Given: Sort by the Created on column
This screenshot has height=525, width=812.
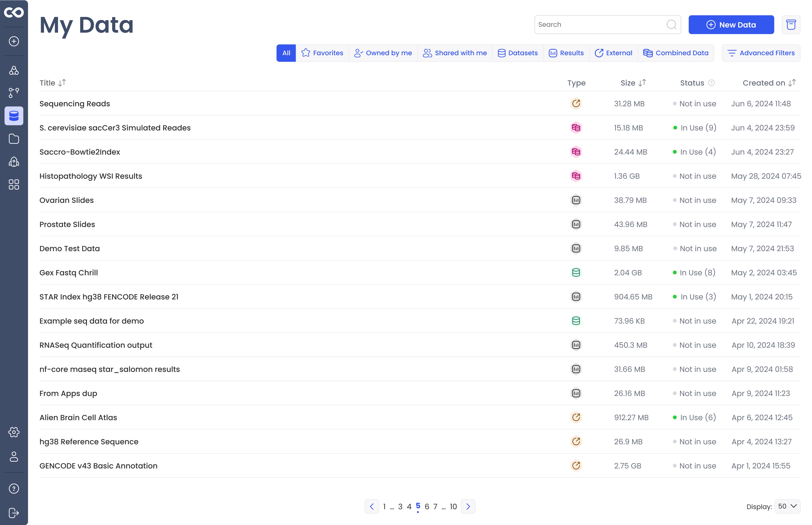Looking at the screenshot, I should point(792,83).
